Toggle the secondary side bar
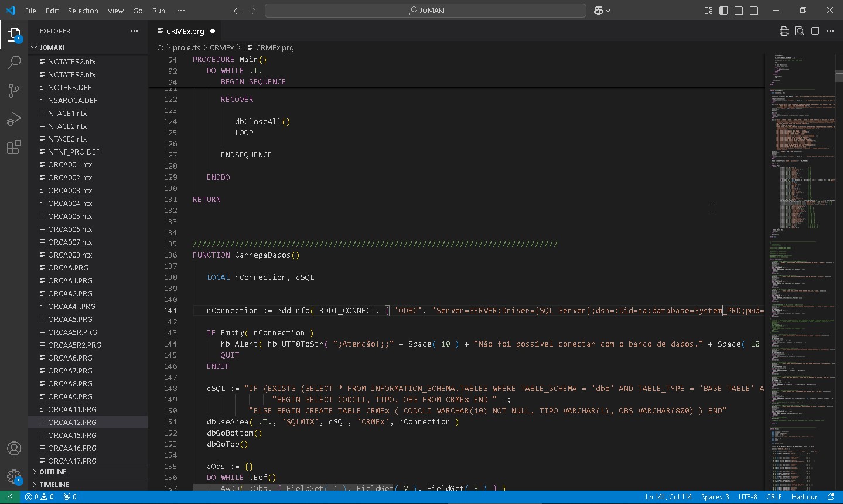 (754, 11)
